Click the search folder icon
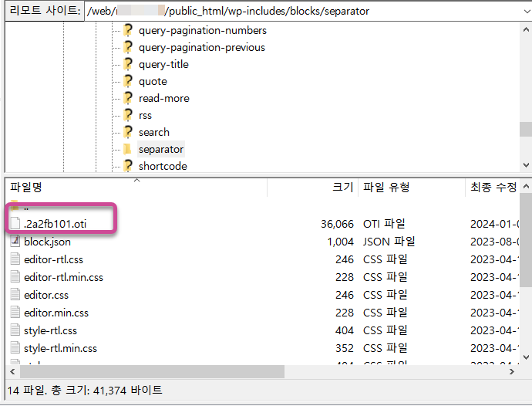 pos(128,132)
